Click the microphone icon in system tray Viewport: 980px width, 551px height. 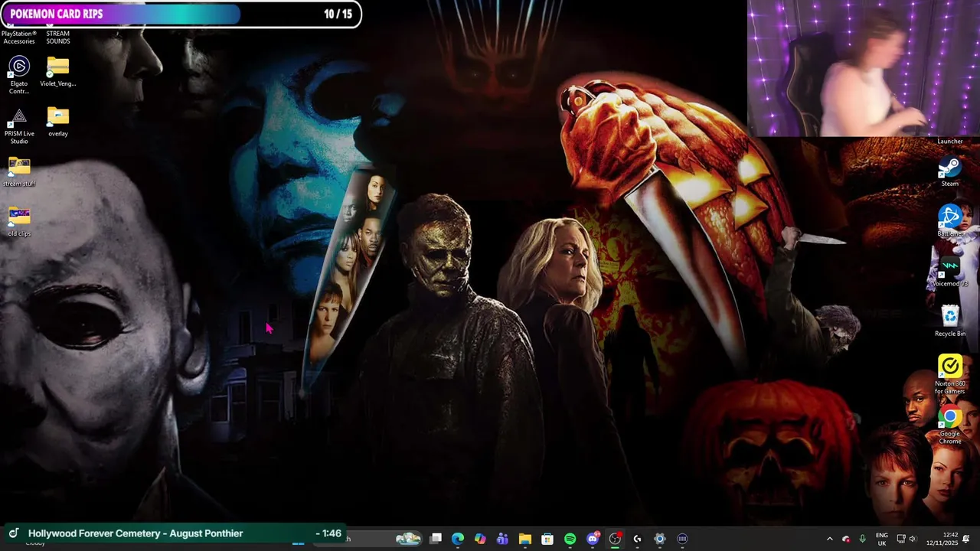[862, 539]
